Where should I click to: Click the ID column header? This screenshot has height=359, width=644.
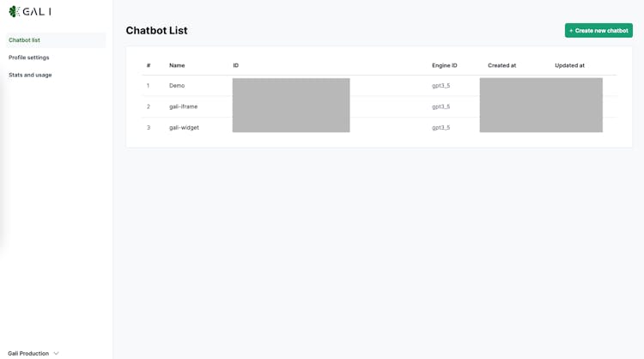(x=236, y=65)
